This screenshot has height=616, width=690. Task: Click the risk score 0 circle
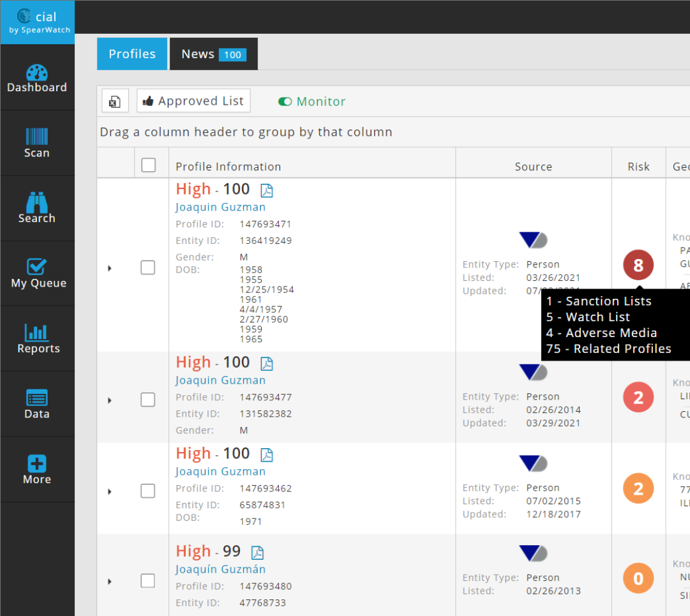[x=638, y=578]
